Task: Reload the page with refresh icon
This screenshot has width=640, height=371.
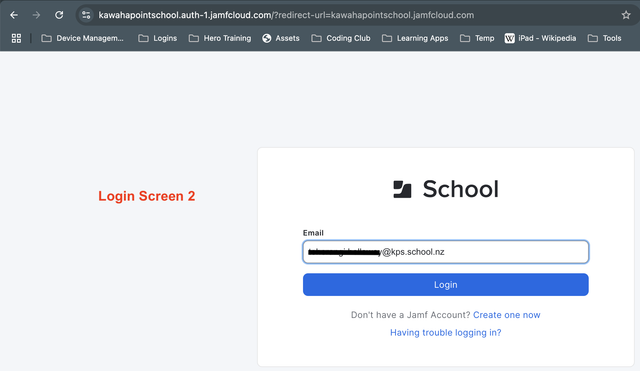Action: pos(59,15)
